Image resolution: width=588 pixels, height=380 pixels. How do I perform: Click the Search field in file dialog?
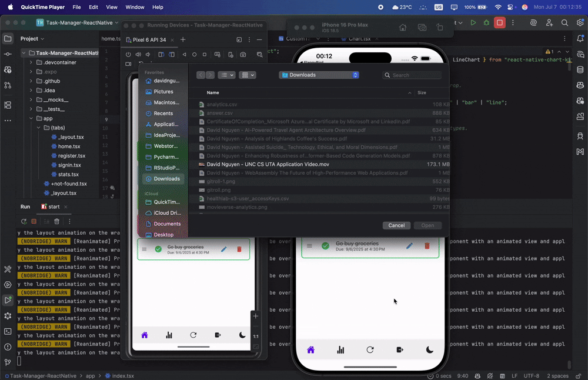point(412,75)
